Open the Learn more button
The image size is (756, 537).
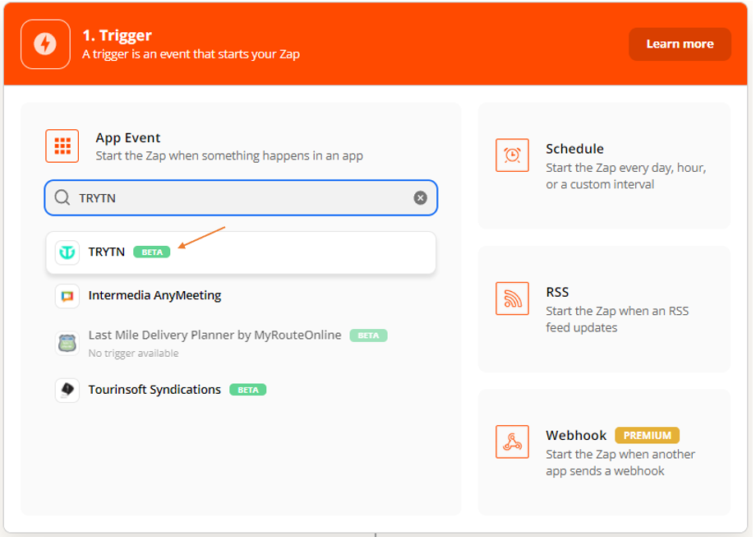coord(680,44)
